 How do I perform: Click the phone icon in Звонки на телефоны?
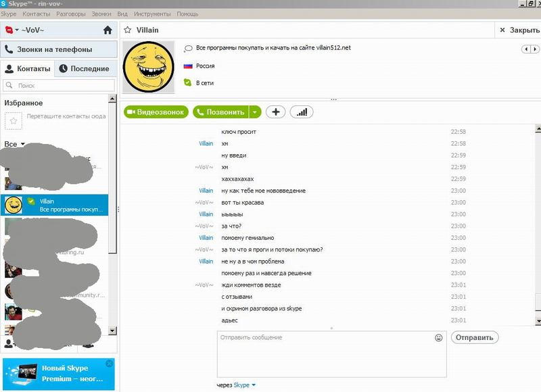click(x=9, y=49)
